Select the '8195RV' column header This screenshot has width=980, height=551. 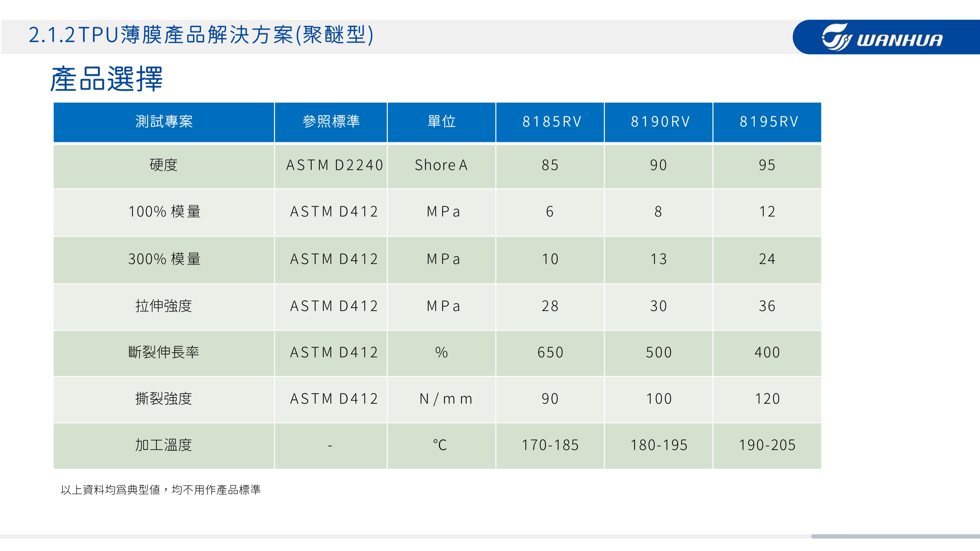point(767,122)
